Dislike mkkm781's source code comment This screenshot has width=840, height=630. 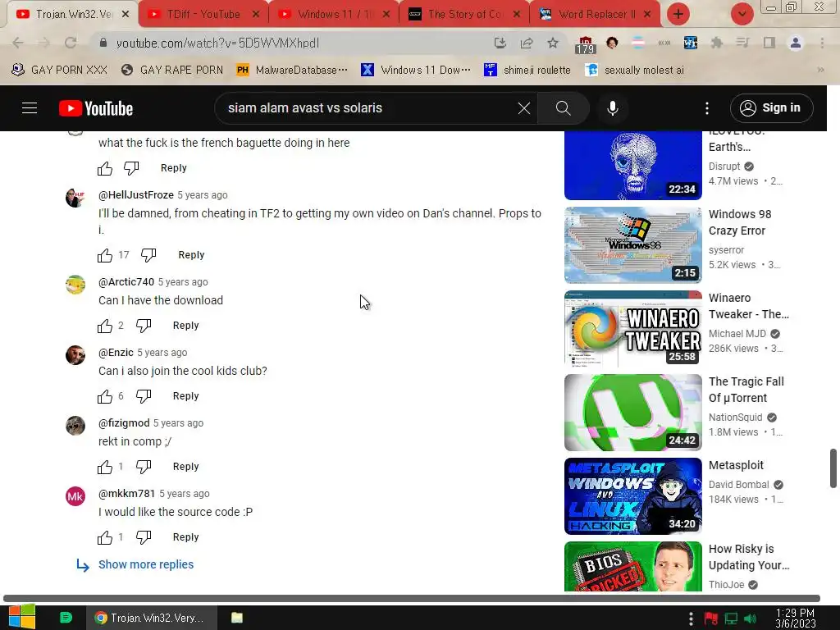coord(144,536)
